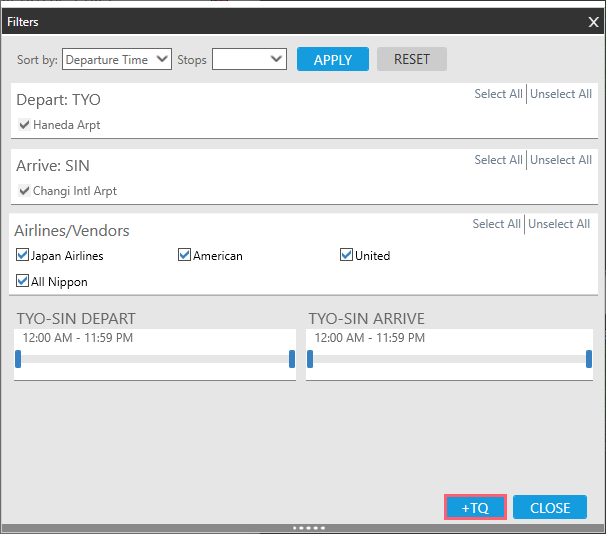This screenshot has height=534, width=606.
Task: Select All in Arrive: SIN section
Action: coord(498,160)
